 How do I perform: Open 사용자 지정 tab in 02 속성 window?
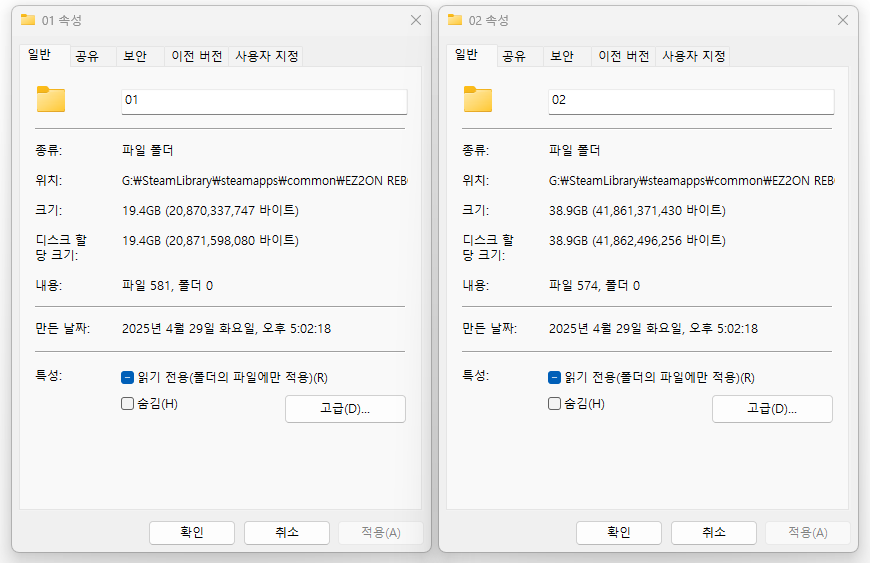[x=693, y=57]
